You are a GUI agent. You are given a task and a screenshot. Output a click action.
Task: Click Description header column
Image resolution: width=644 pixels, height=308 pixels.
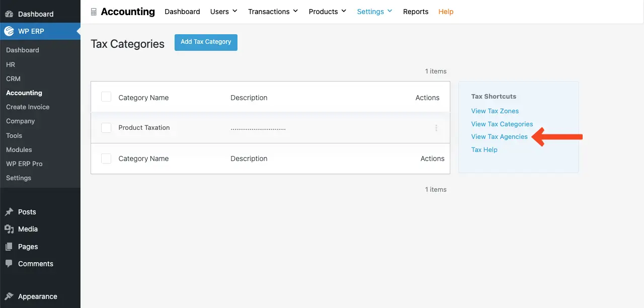[249, 98]
